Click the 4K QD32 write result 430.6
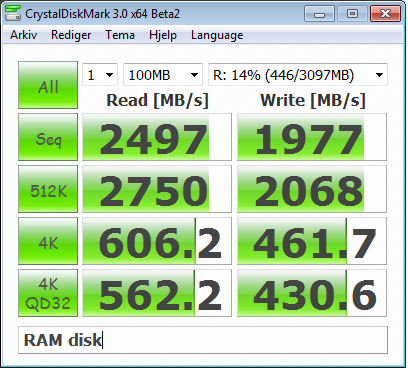 click(x=312, y=293)
